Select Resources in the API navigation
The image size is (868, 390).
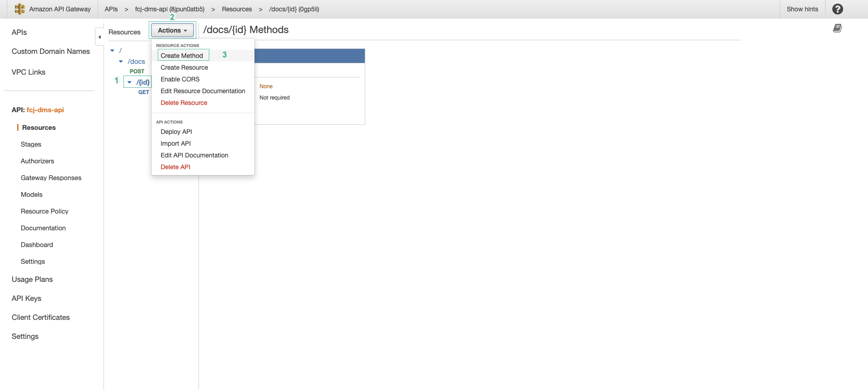click(x=39, y=128)
